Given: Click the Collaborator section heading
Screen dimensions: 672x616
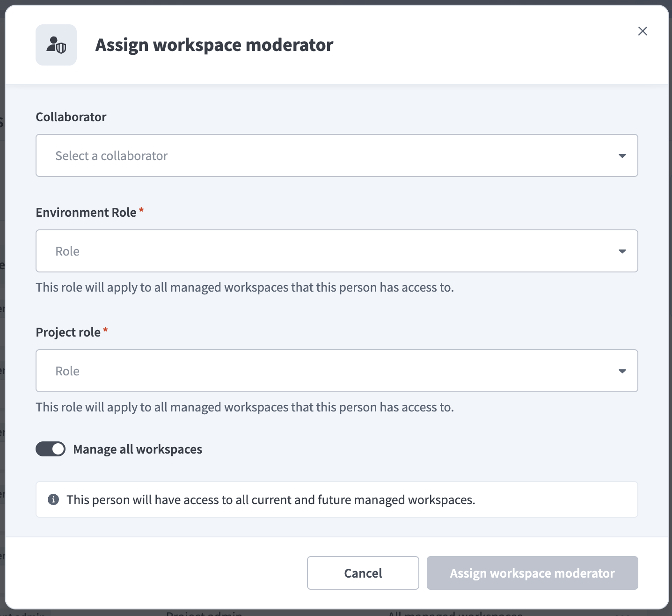Looking at the screenshot, I should click(71, 117).
